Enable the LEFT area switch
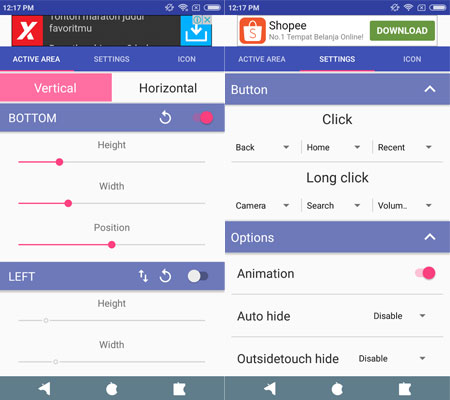450x400 pixels. (198, 276)
